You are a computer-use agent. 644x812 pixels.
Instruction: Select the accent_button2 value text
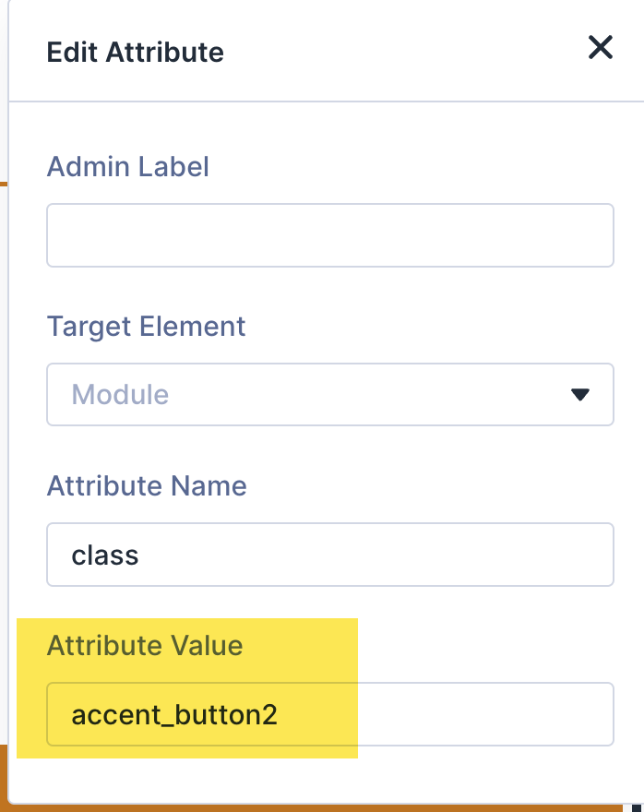[x=175, y=714]
